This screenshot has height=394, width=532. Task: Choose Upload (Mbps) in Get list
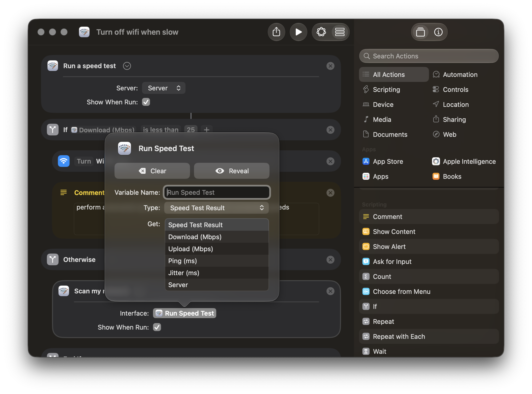pos(217,249)
